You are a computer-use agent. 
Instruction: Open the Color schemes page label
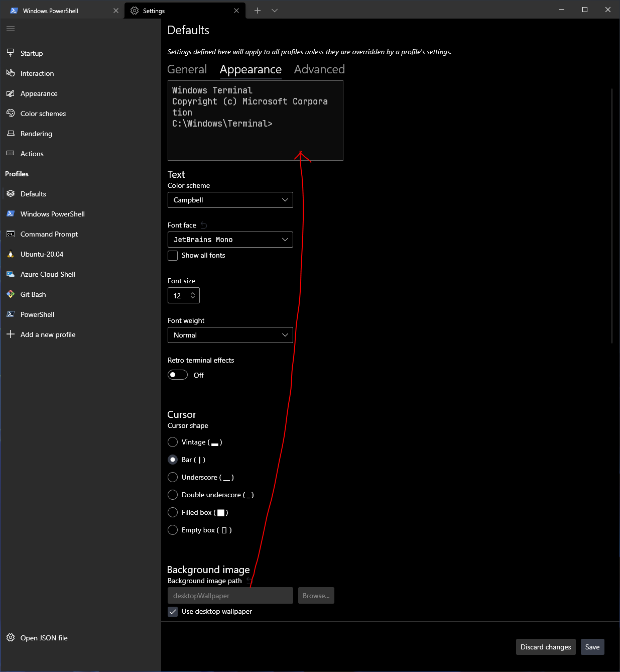pos(43,114)
